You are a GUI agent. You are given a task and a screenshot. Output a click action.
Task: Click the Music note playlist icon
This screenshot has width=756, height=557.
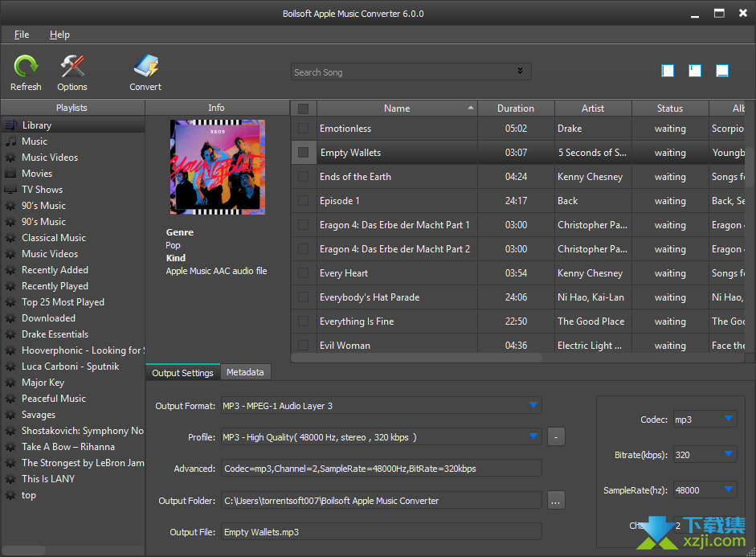[x=10, y=141]
